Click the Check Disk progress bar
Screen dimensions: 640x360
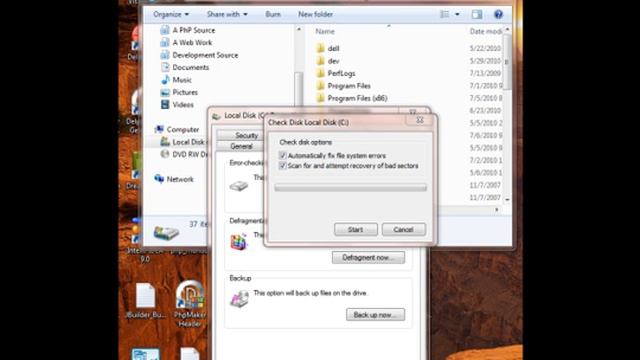click(x=351, y=187)
